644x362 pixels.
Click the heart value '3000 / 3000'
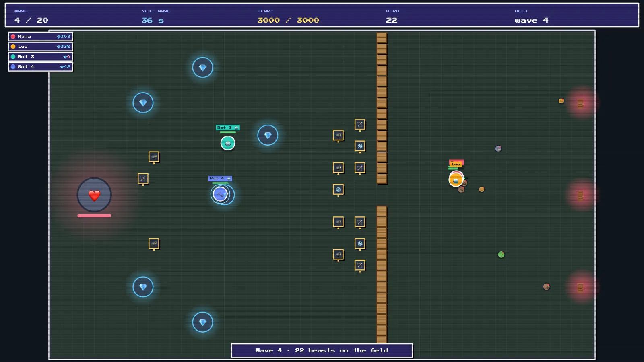tap(288, 20)
